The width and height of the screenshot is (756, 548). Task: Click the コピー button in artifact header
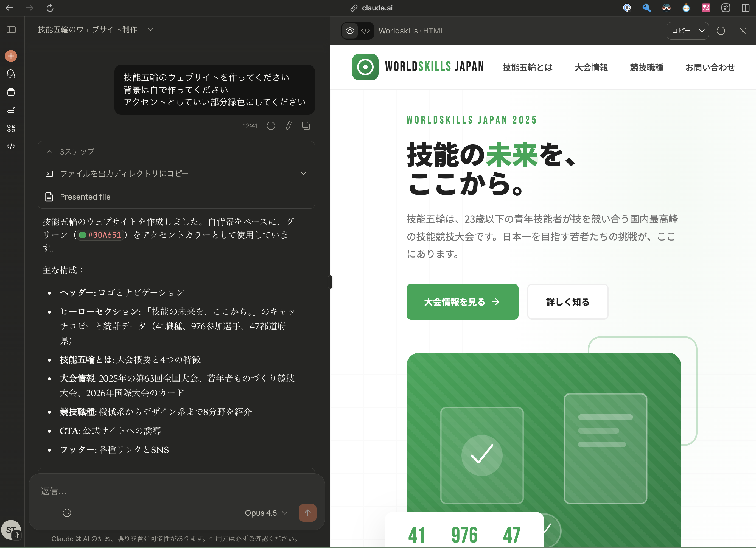(x=681, y=31)
